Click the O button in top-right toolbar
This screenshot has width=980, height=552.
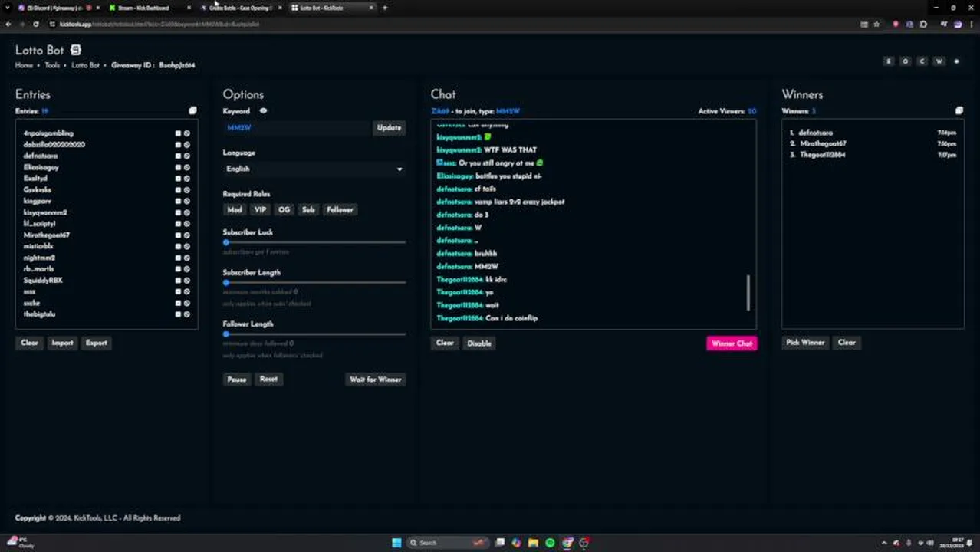click(x=906, y=61)
